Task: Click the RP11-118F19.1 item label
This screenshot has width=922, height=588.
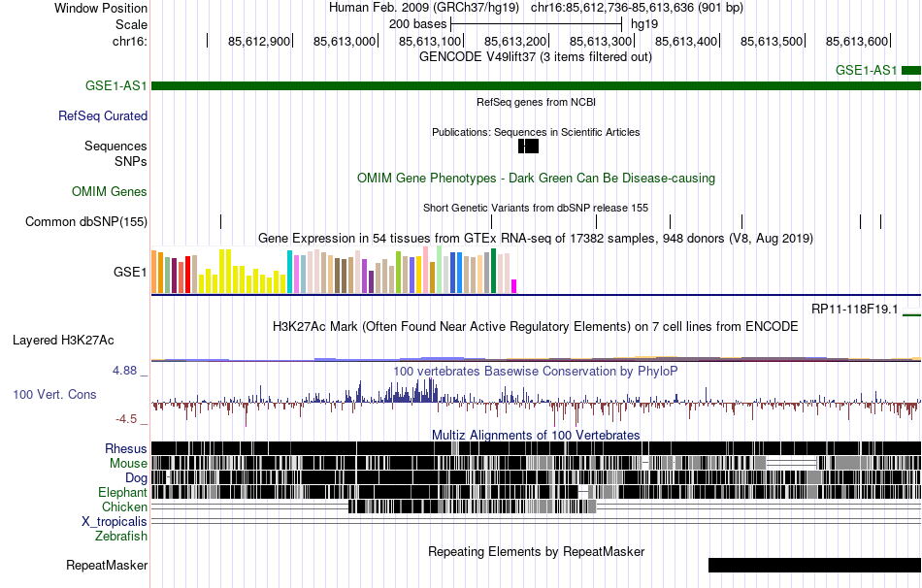Action: pos(854,310)
